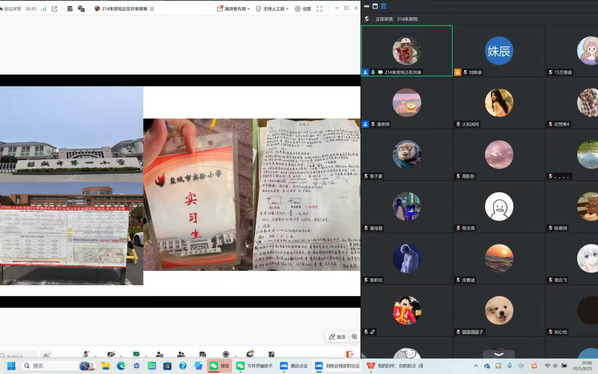Toggle the camera video icon in bottom toolbar
598x374 pixels.
pos(111,354)
